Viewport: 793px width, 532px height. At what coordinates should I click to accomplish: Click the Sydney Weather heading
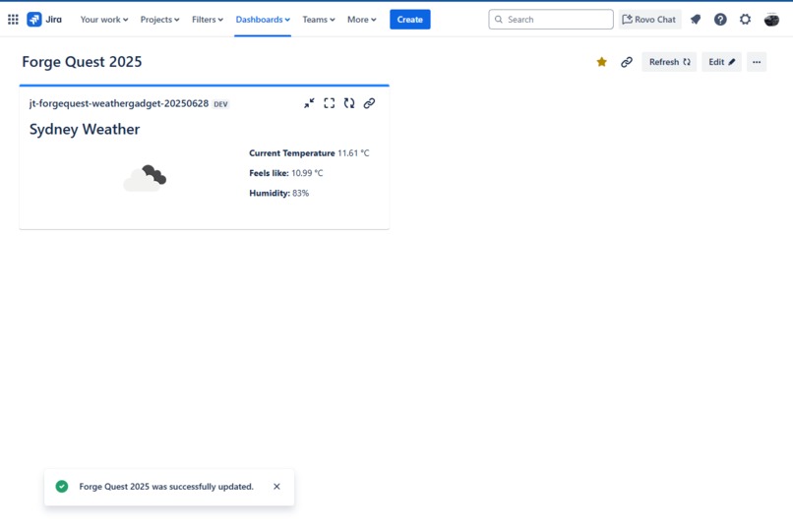[x=85, y=129]
